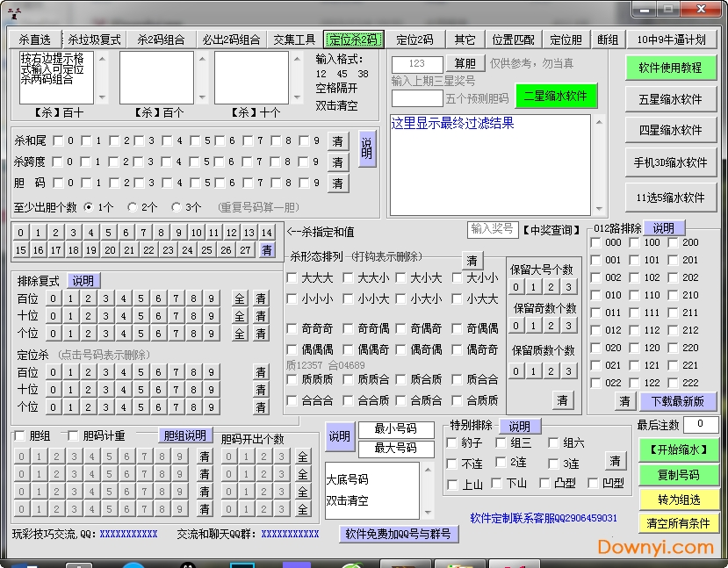
Task: Toggle the 胆组 checkbox
Action: coord(20,435)
